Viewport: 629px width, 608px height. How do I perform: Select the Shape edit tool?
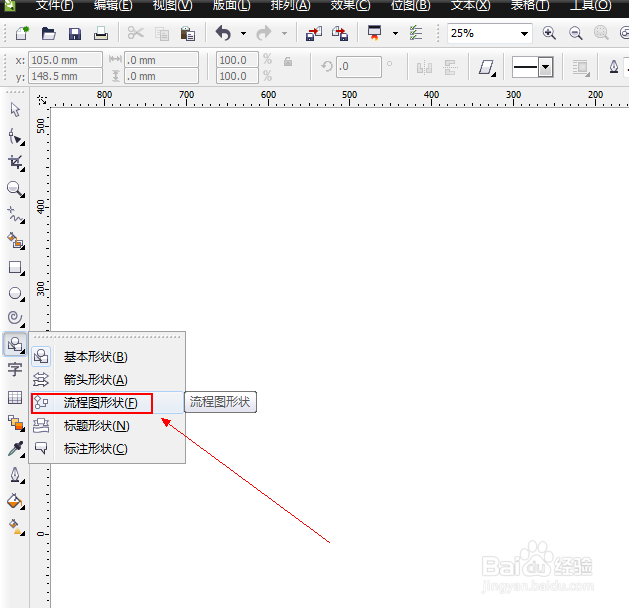[16, 137]
